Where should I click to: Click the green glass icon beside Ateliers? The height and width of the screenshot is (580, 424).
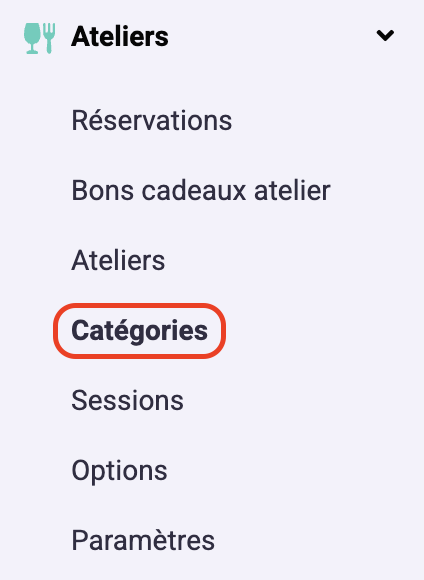pos(32,38)
